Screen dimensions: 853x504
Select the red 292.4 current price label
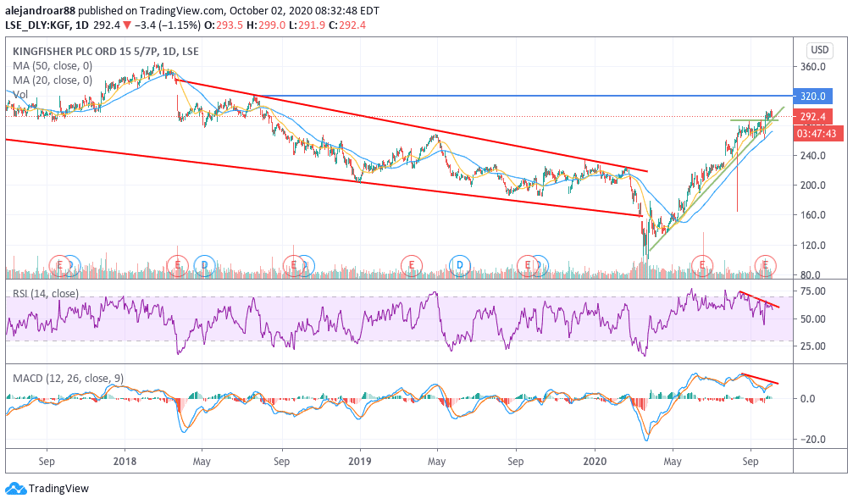point(812,117)
